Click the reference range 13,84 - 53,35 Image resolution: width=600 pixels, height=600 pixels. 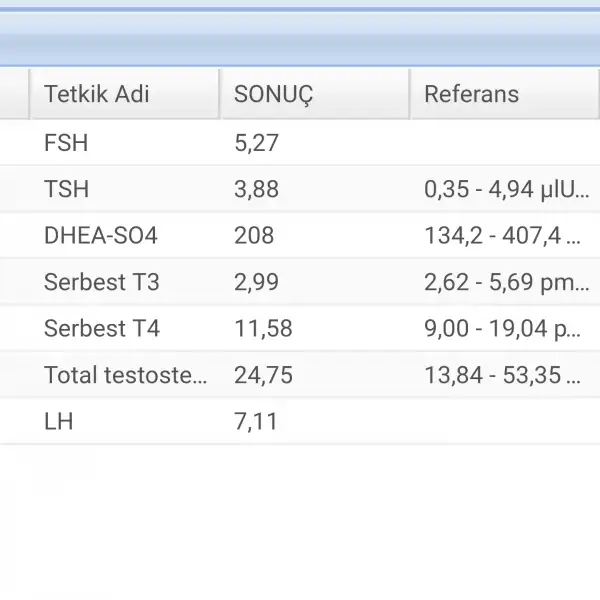(502, 375)
